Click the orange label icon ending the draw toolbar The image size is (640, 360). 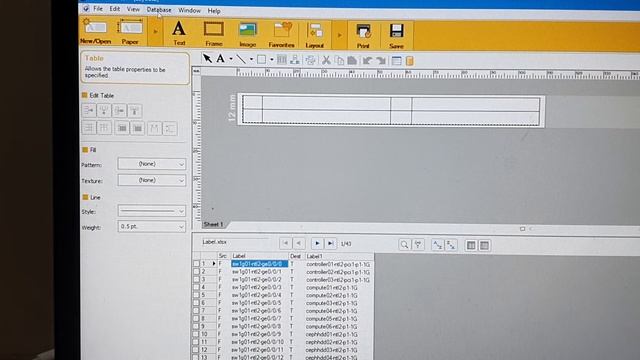(x=410, y=61)
